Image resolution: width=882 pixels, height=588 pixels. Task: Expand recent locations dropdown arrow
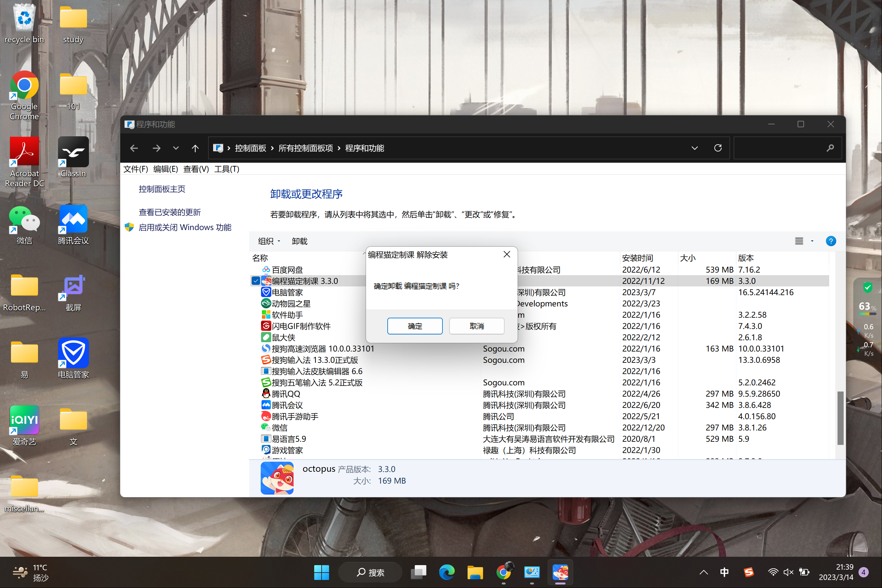(176, 148)
